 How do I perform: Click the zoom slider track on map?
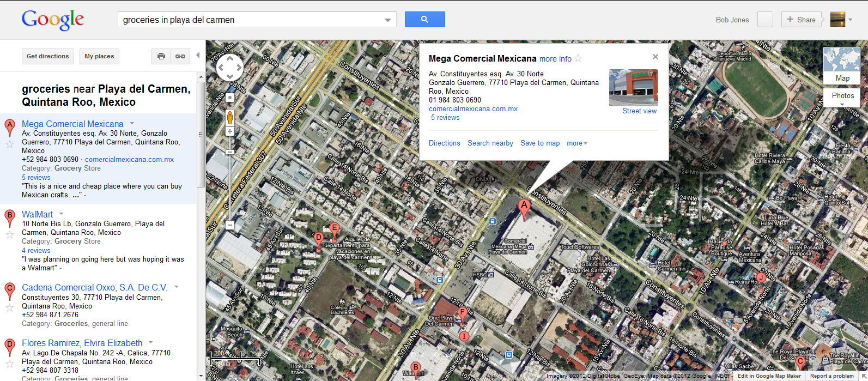point(230,180)
